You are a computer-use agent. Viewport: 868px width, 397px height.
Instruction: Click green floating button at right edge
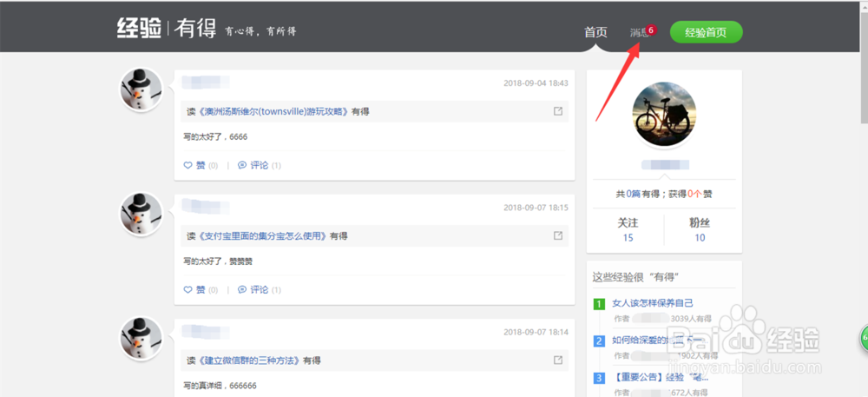(864, 337)
